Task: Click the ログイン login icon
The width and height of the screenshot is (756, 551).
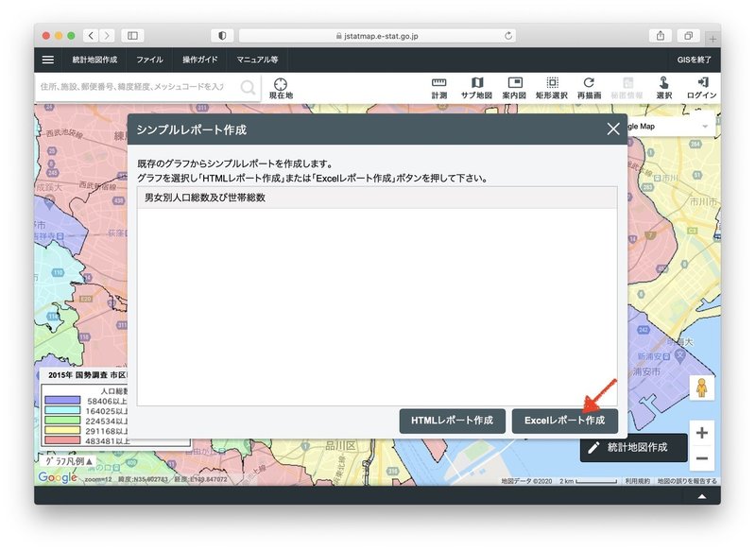Action: (701, 88)
